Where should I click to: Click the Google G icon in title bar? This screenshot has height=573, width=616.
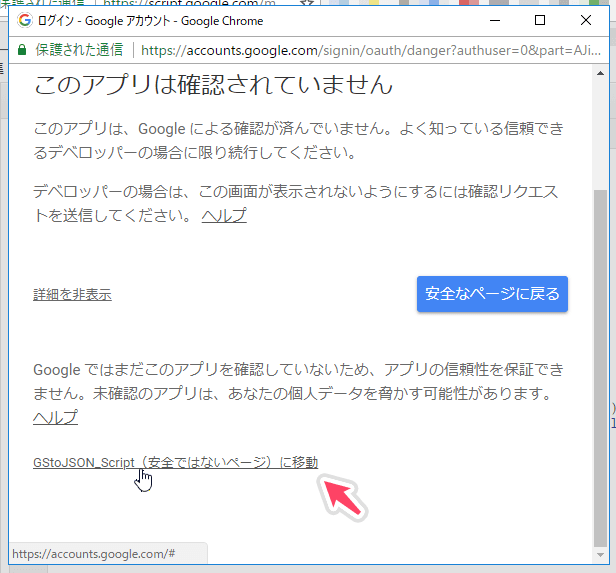pos(25,20)
